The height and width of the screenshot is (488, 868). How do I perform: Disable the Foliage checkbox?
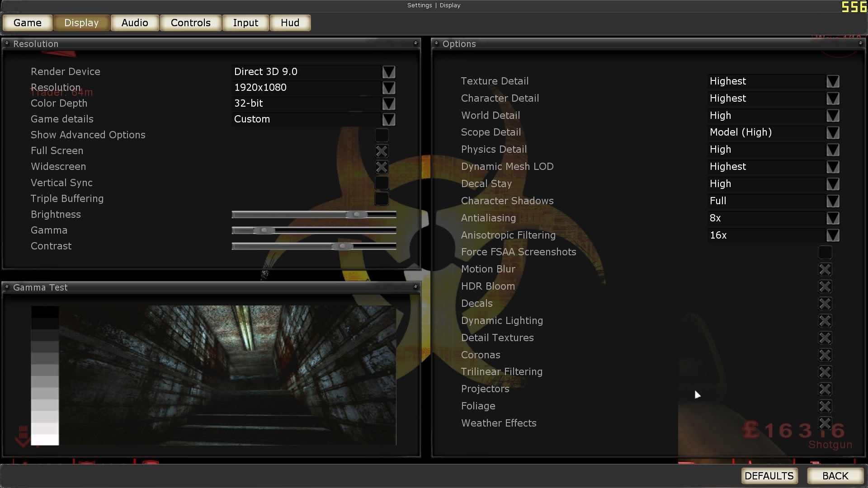[825, 406]
